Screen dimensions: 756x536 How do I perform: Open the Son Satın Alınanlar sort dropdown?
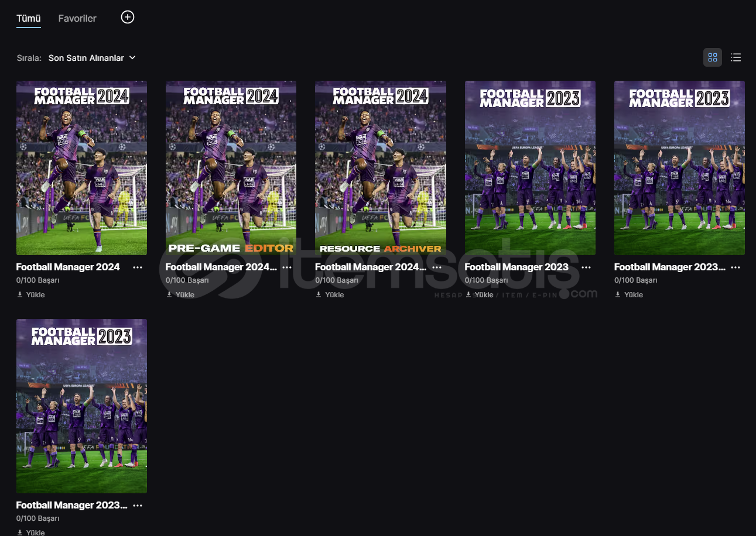click(x=92, y=58)
